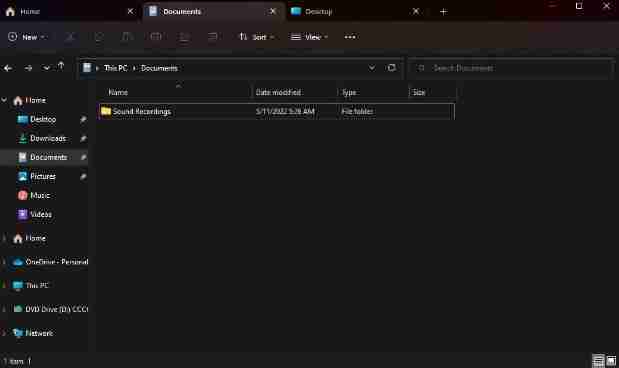
Task: Add a new tab with the plus button
Action: 443,12
